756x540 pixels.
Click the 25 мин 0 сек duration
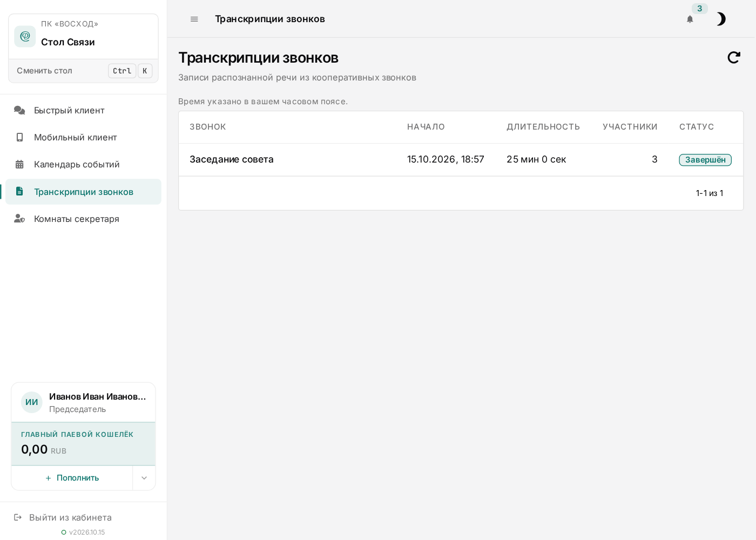coord(536,159)
